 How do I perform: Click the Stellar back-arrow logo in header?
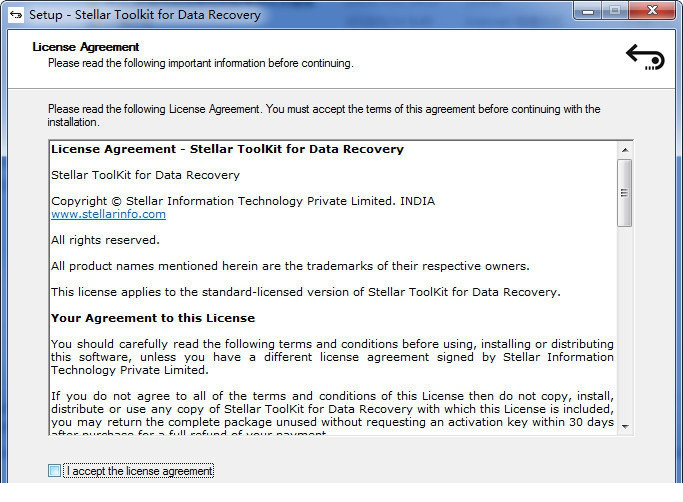coord(645,57)
